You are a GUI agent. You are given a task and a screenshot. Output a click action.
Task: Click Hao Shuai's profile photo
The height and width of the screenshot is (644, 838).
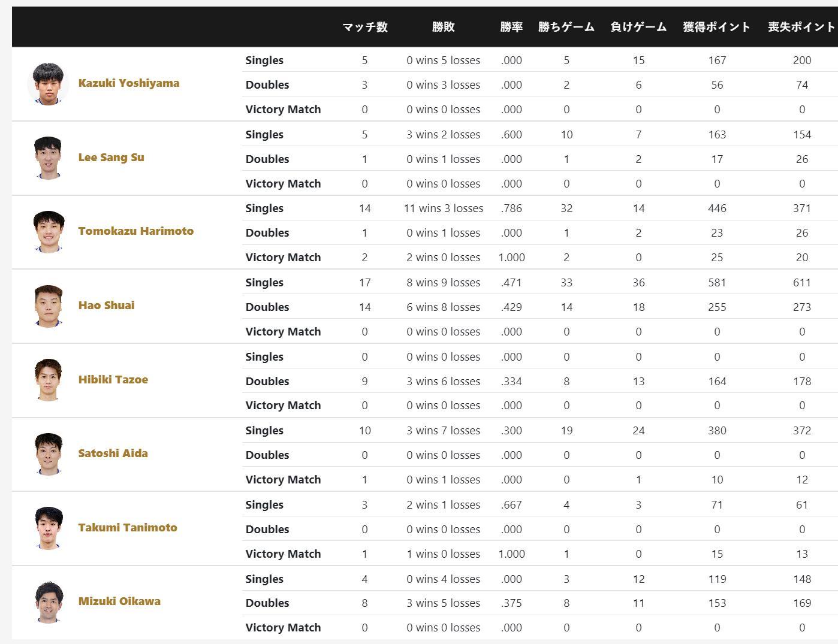tap(48, 306)
